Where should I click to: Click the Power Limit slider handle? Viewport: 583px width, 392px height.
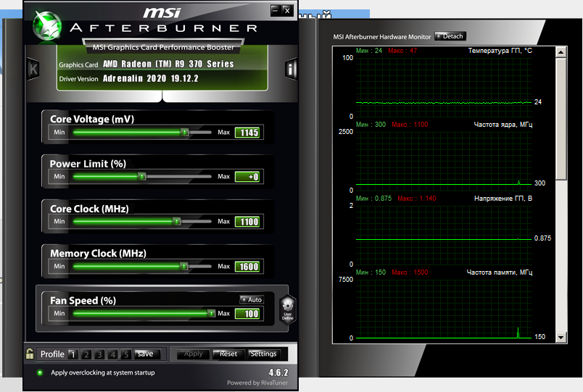tap(142, 177)
